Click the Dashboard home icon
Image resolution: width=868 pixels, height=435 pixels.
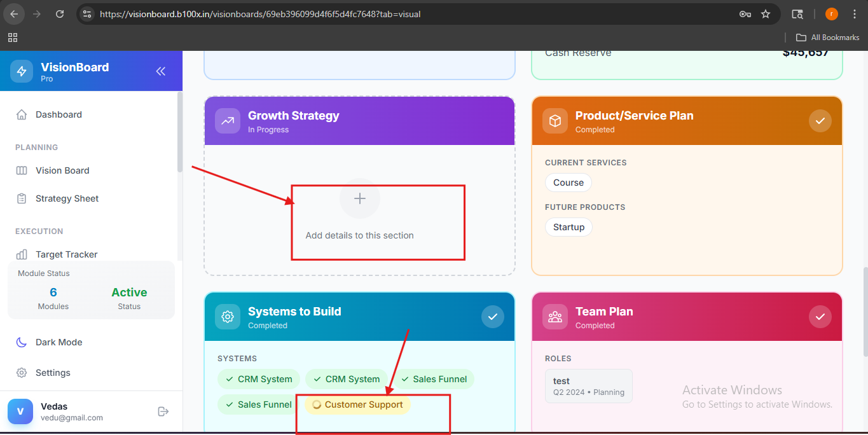tap(22, 114)
